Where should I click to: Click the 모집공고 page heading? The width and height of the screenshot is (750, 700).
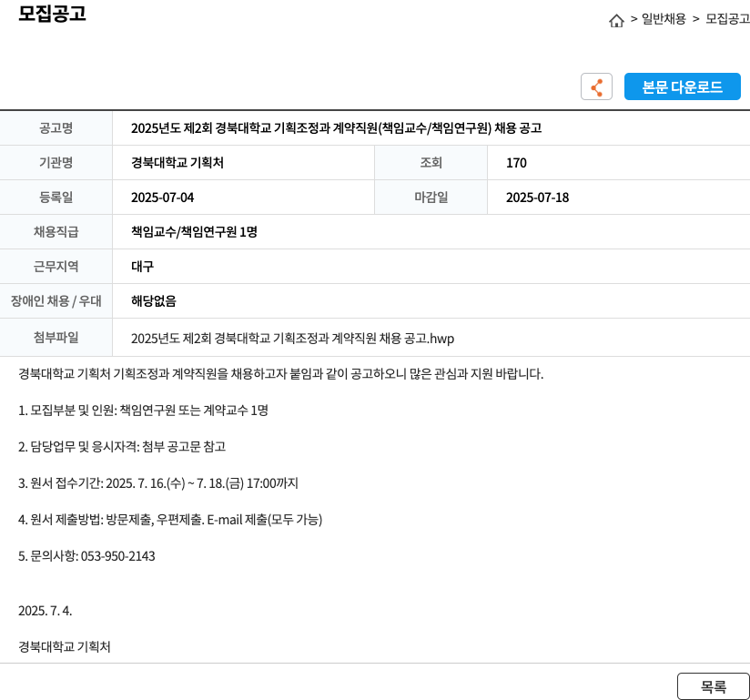tap(52, 13)
